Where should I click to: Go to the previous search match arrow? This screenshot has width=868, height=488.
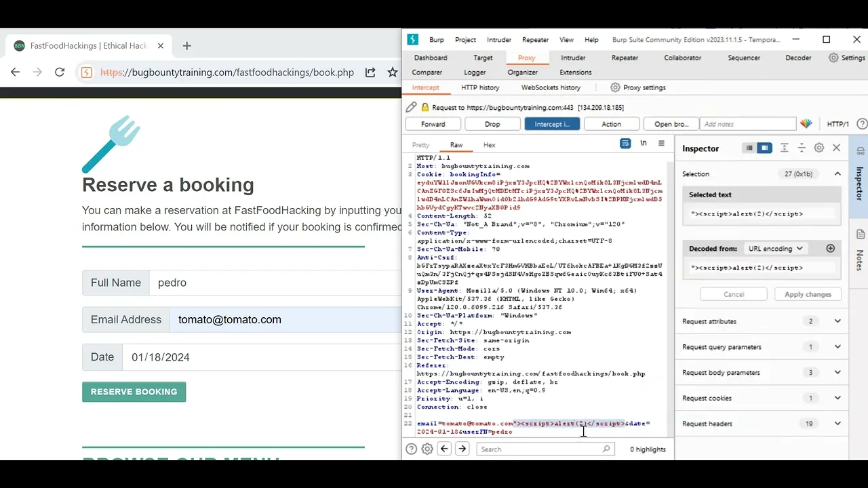[444, 449]
